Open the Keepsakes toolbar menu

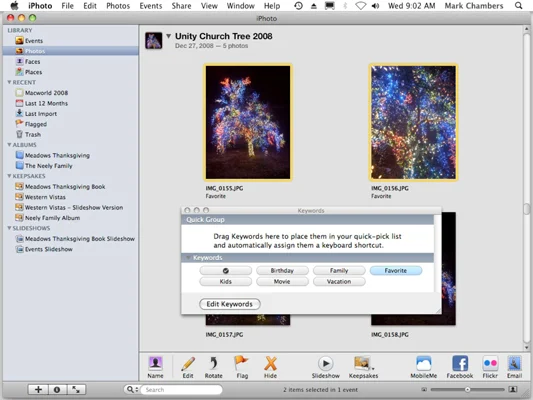pos(363,367)
